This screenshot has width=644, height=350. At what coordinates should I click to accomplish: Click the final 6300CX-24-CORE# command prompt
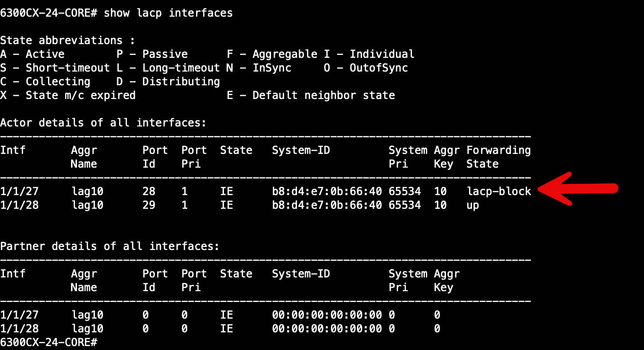tap(49, 342)
